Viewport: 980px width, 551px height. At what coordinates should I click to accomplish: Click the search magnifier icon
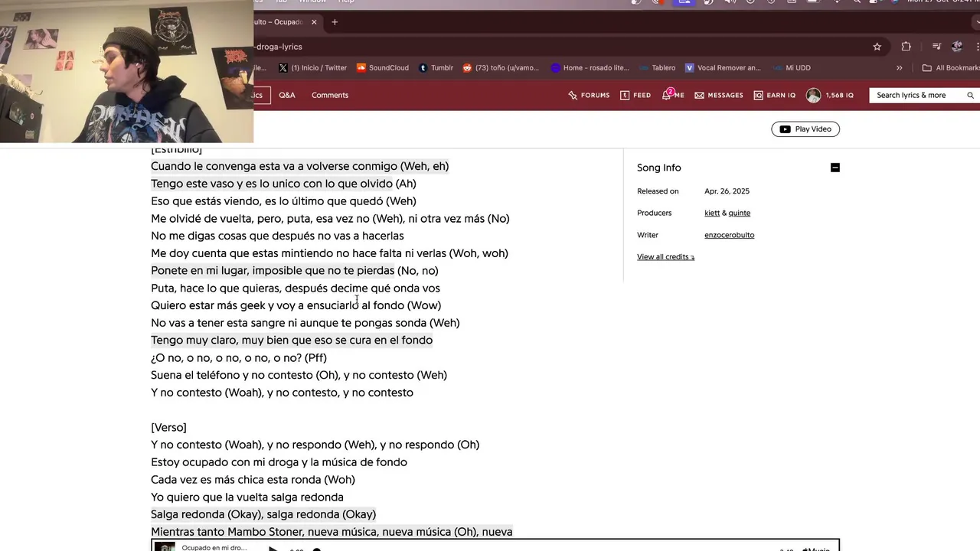coord(971,96)
